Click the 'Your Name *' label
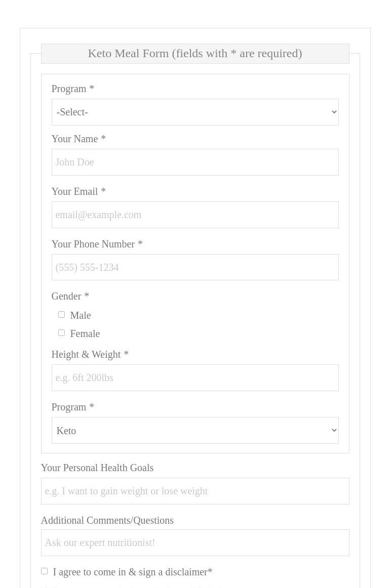Screen dimensions: 390x588 78,139
